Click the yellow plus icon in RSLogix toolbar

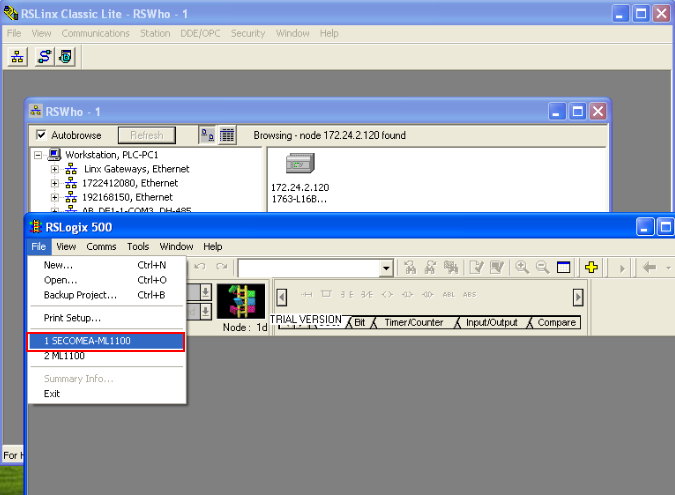click(591, 267)
